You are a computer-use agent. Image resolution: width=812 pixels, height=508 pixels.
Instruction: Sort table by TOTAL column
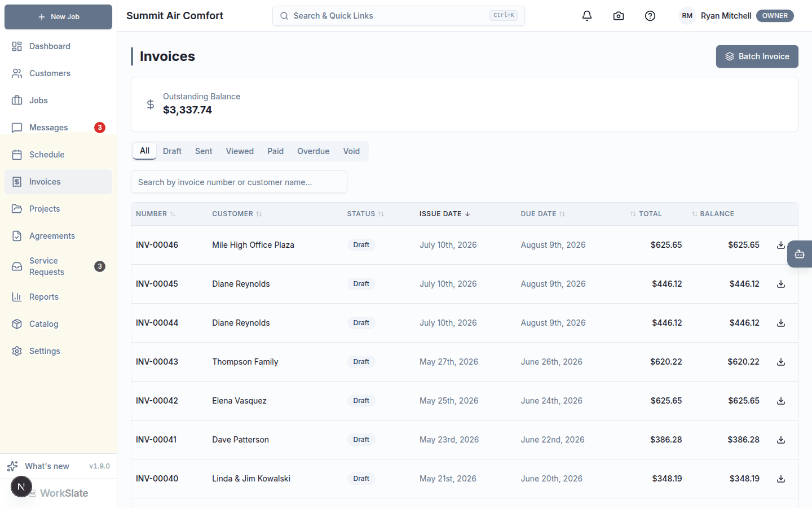tap(646, 214)
